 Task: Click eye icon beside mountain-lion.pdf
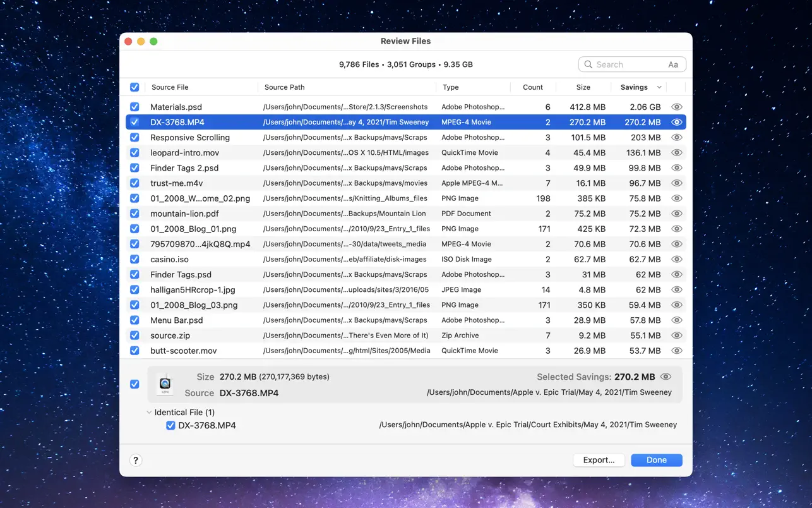(676, 213)
